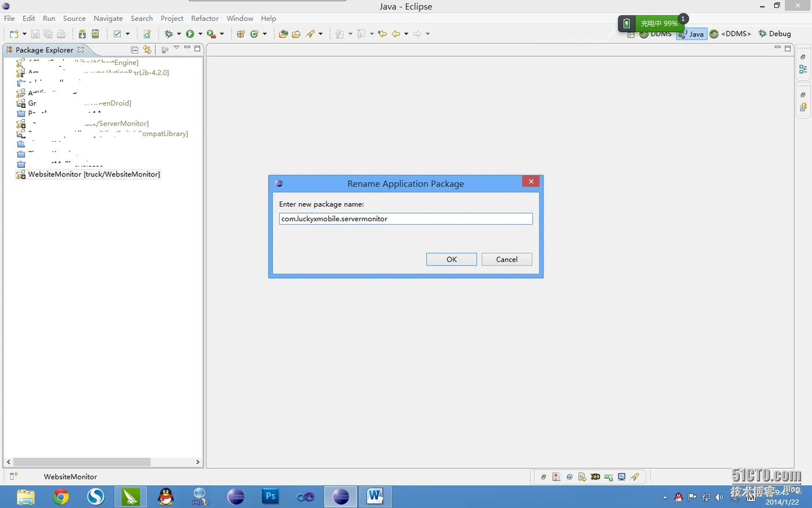The width and height of the screenshot is (812, 508).
Task: Click the New file toolbar icon
Action: click(14, 34)
